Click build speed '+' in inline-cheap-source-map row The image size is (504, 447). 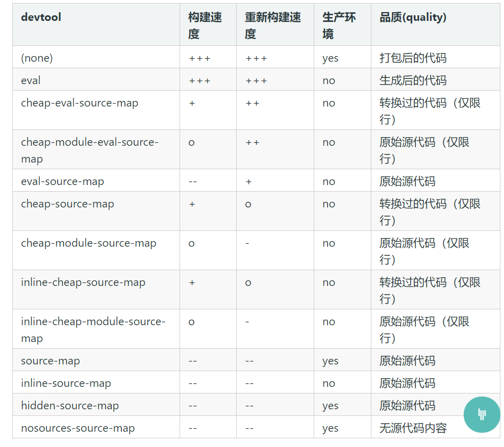pyautogui.click(x=192, y=282)
